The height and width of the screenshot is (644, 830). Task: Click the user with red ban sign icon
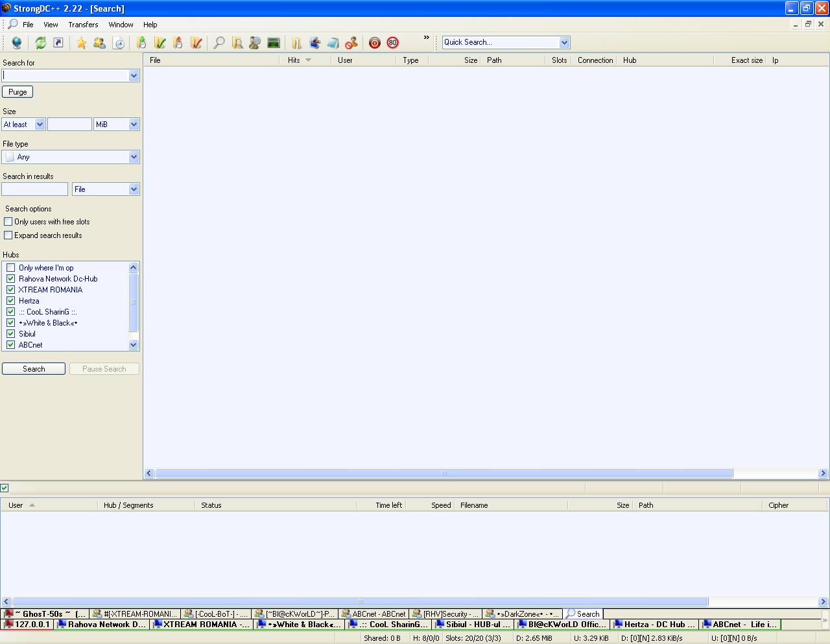point(351,43)
